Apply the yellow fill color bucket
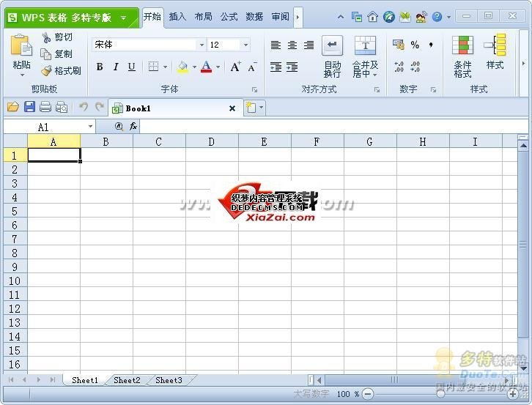532x405 pixels. pyautogui.click(x=182, y=67)
